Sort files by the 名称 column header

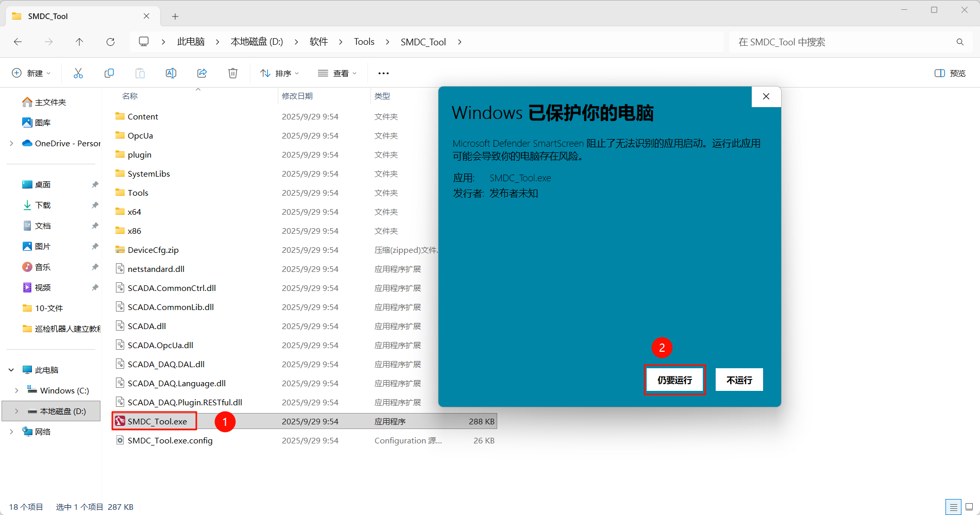coord(130,96)
